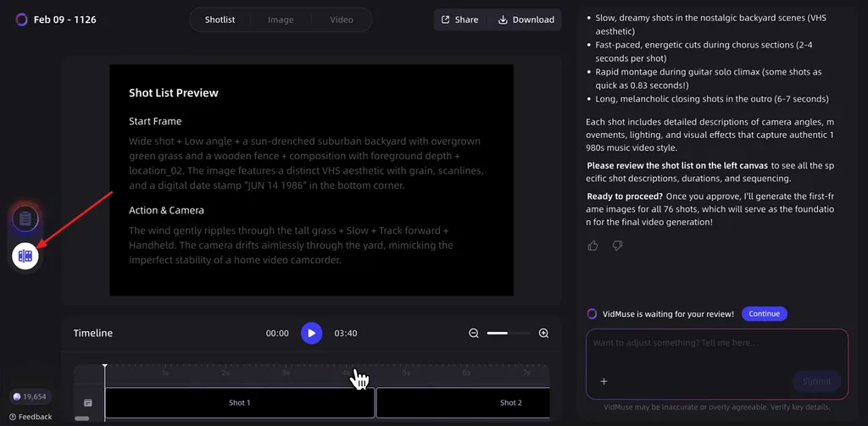Click the Timeline panel label
Image resolution: width=868 pixels, height=426 pixels.
point(93,333)
